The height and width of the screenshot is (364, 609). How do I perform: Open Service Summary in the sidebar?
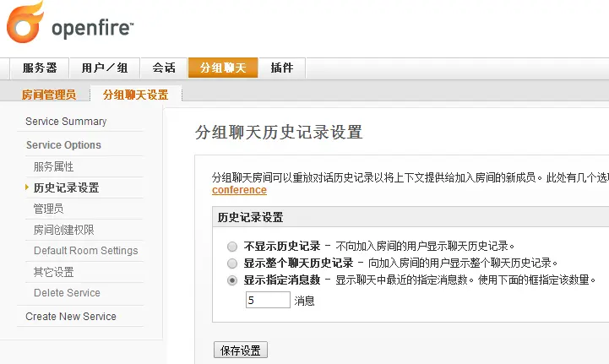pos(66,122)
